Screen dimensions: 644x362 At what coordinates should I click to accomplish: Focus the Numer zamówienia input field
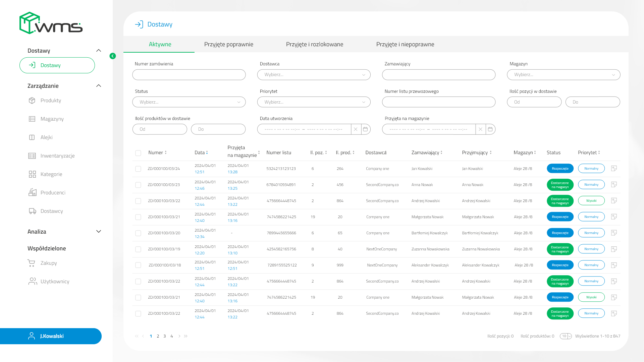tap(189, 75)
